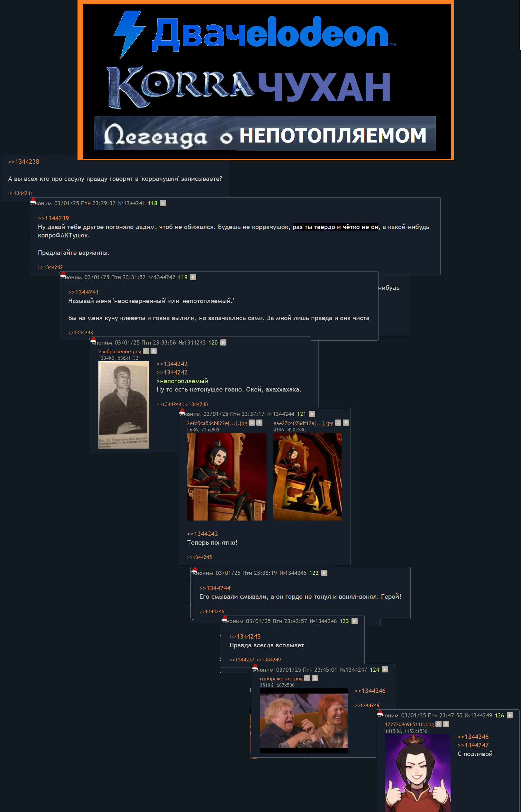Follow reply link >>1344248 under post 120
The width and height of the screenshot is (521, 812).
(x=196, y=404)
